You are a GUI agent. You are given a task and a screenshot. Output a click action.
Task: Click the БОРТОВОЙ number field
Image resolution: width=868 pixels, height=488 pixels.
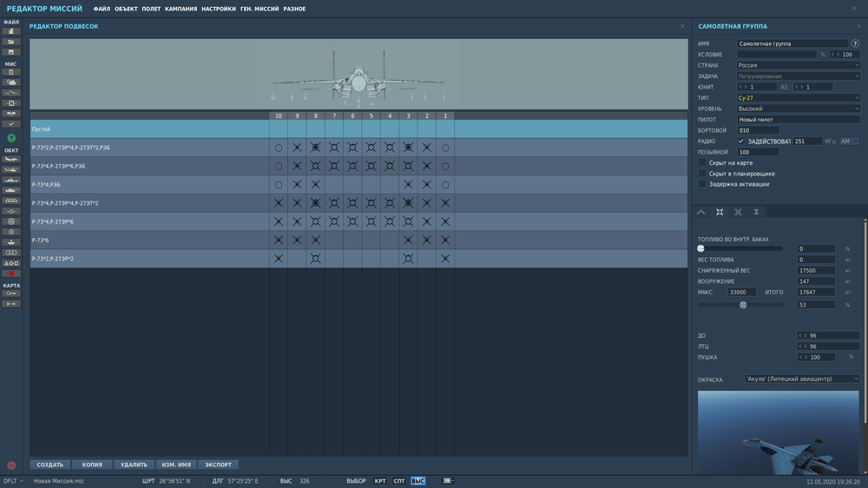(758, 130)
